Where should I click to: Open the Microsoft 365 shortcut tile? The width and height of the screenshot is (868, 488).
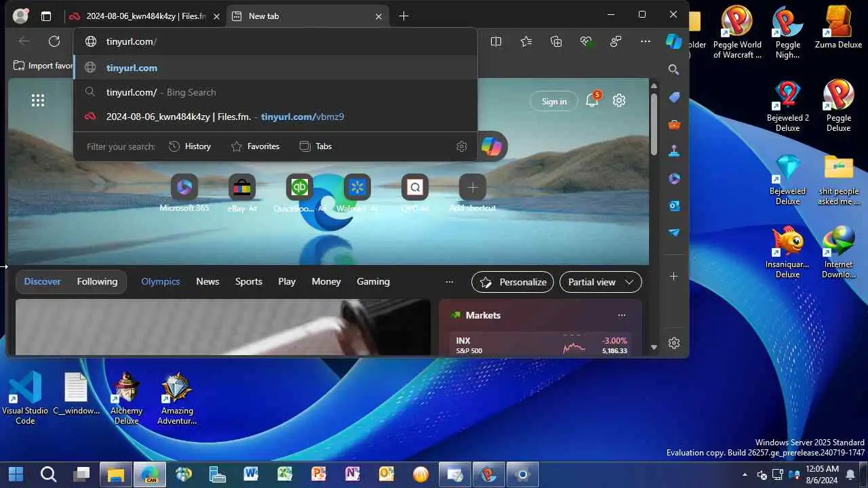click(184, 194)
